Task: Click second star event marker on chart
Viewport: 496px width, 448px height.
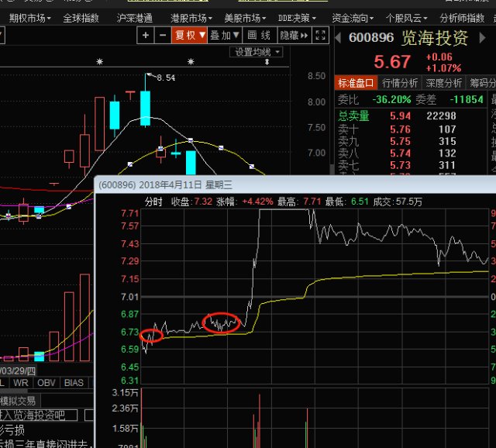Action: pyautogui.click(x=191, y=62)
